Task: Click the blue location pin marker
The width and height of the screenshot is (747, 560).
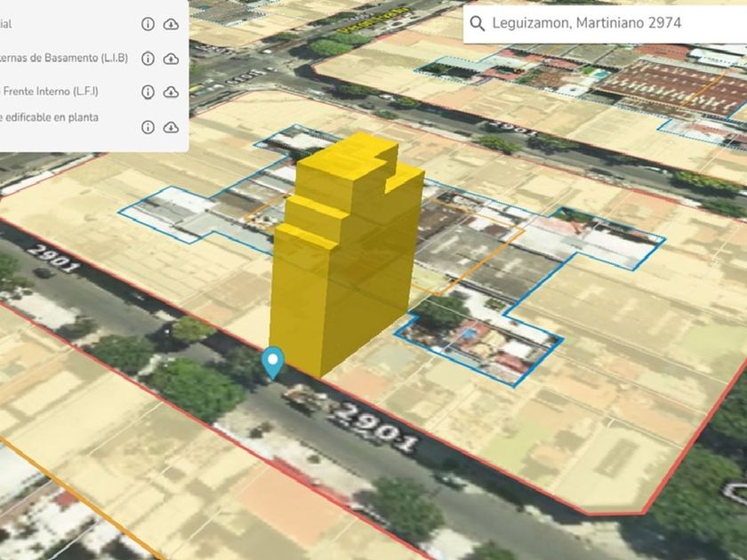Action: [x=273, y=362]
